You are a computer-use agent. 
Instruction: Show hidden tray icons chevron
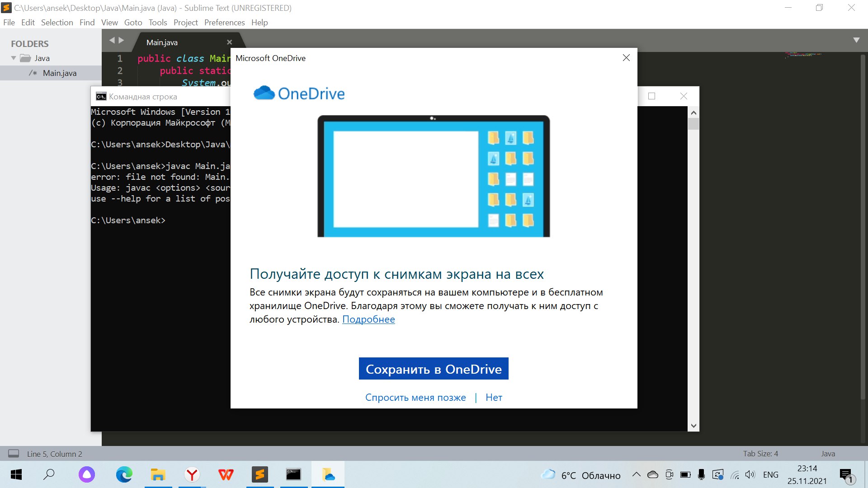tap(636, 474)
